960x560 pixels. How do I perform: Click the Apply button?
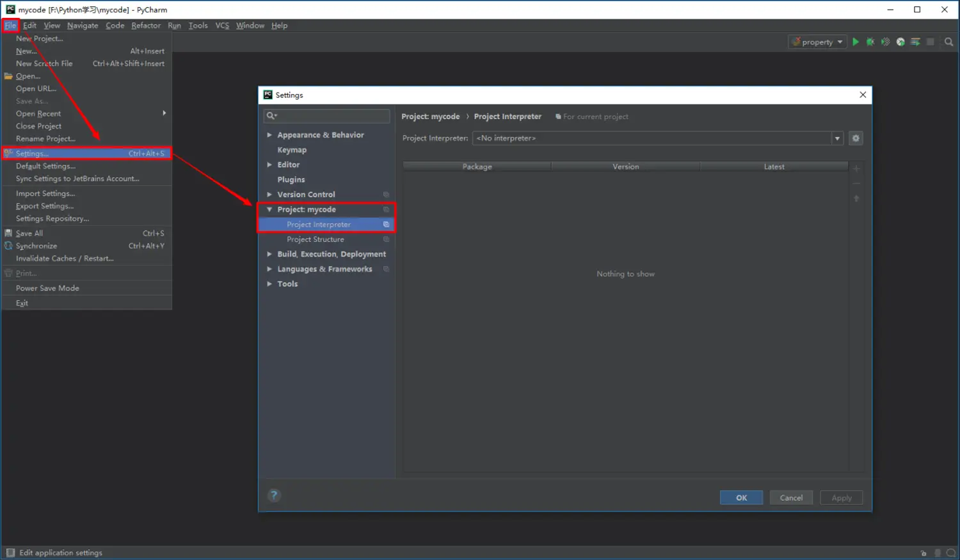coord(842,498)
